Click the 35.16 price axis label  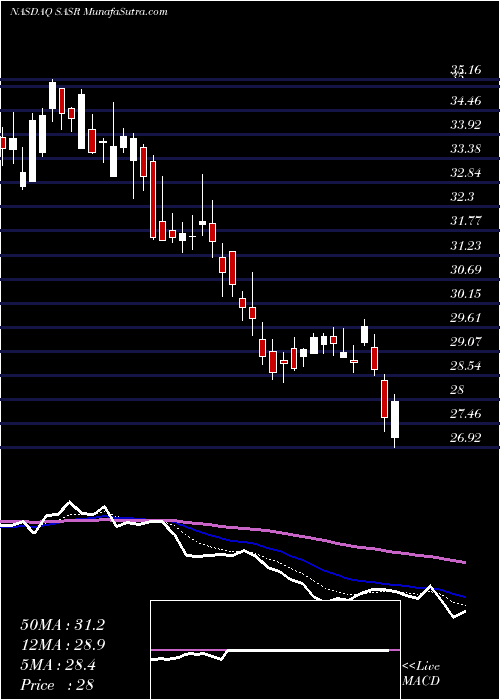(466, 70)
